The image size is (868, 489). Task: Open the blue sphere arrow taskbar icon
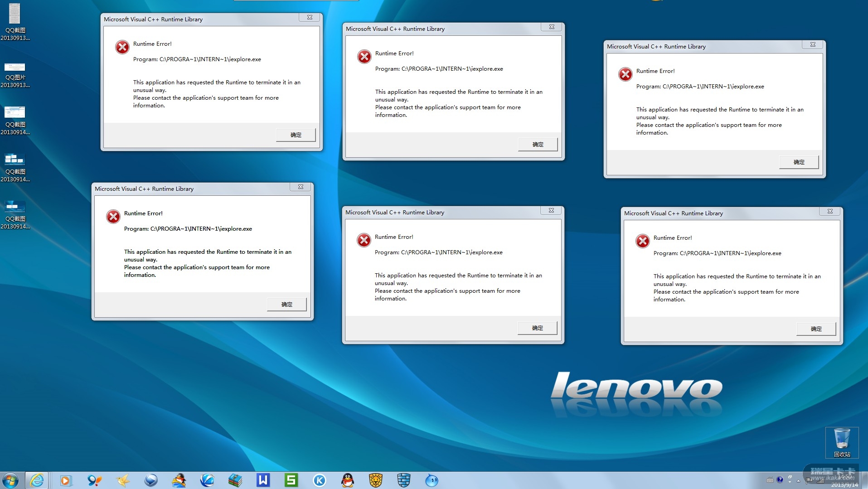[x=151, y=480]
